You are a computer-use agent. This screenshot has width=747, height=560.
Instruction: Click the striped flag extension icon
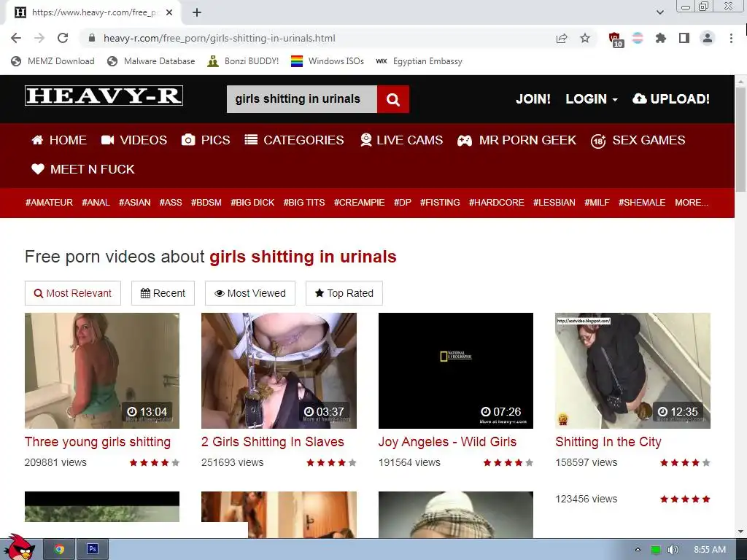[638, 38]
